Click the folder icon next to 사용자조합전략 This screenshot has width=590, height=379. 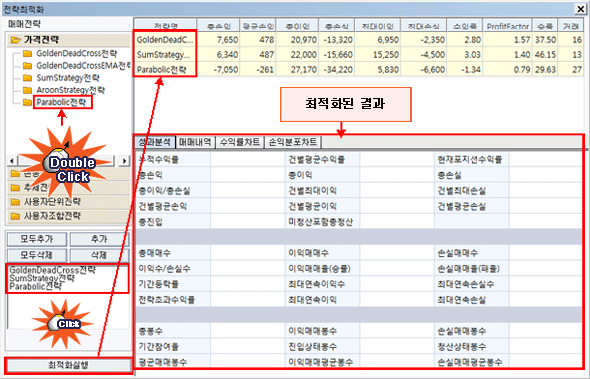pyautogui.click(x=15, y=216)
